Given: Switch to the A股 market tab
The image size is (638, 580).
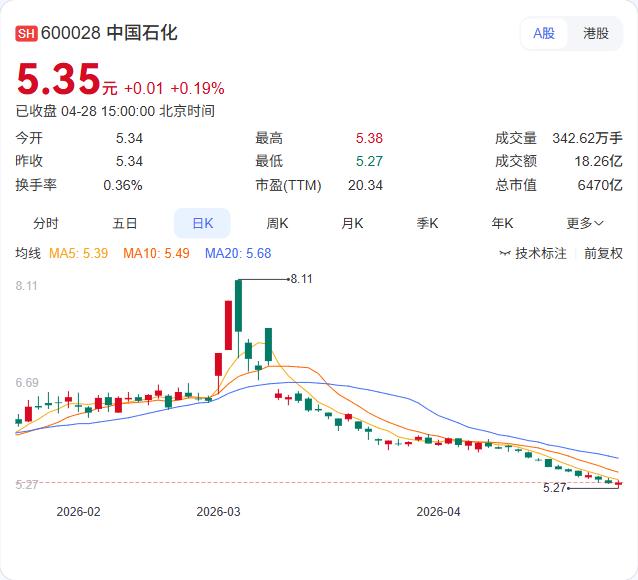Looking at the screenshot, I should [x=544, y=33].
